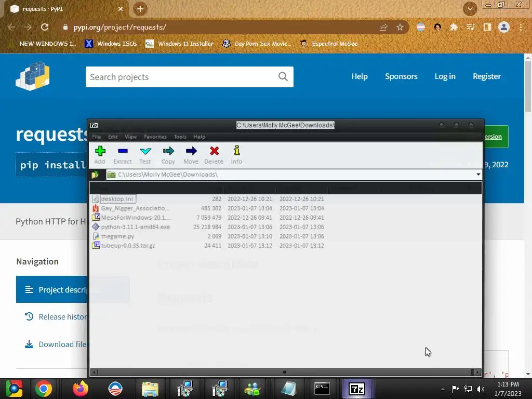Run Test from the 7-Zip toolbar
Image resolution: width=532 pixels, height=399 pixels.
145,155
